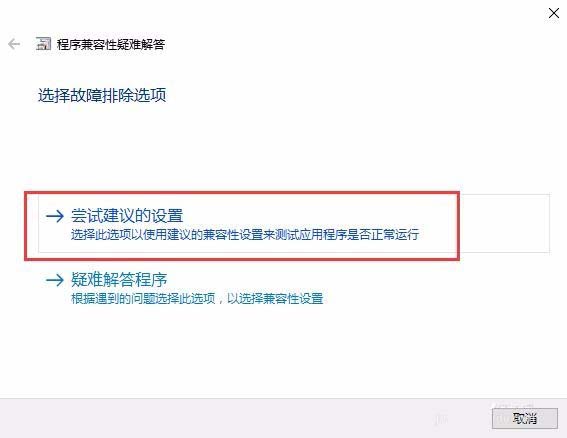Click the faint watermark left of 取消

coord(440,420)
